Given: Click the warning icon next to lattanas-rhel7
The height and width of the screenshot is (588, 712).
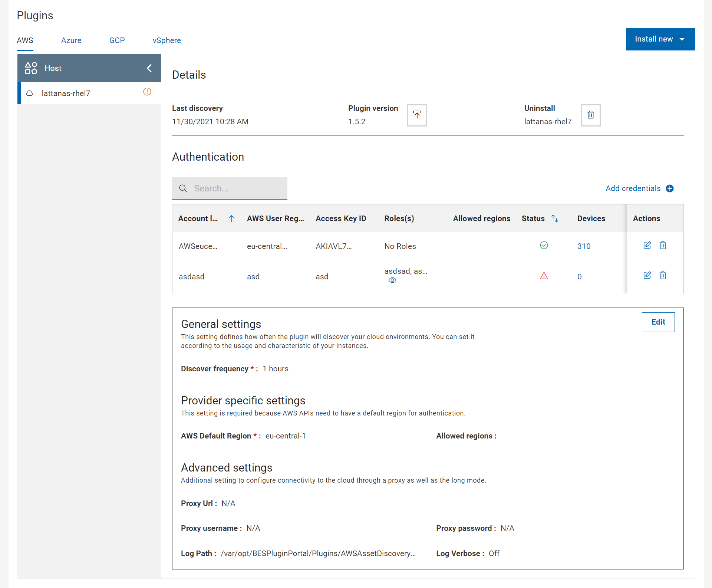Looking at the screenshot, I should tap(147, 92).
